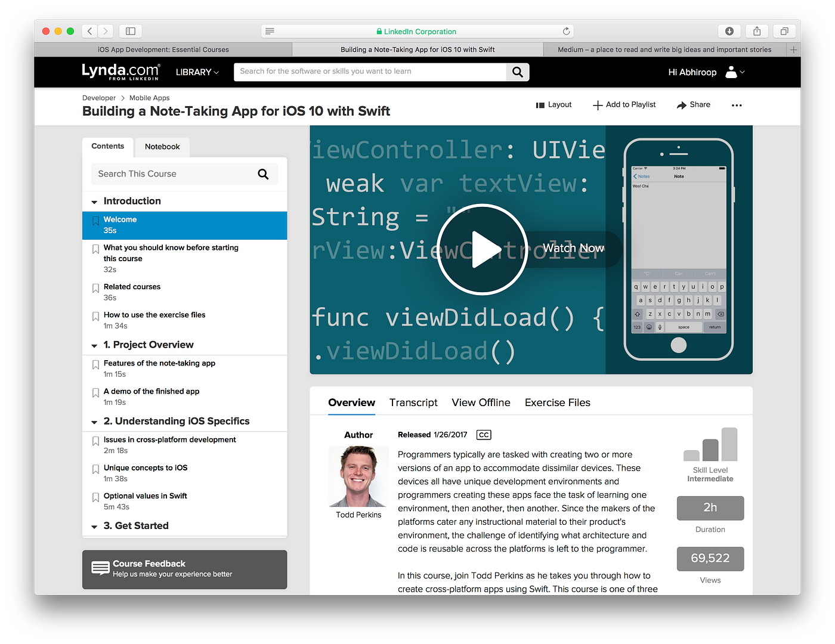Open the more options ellipsis icon
Screen dimensions: 835x644
(x=737, y=105)
